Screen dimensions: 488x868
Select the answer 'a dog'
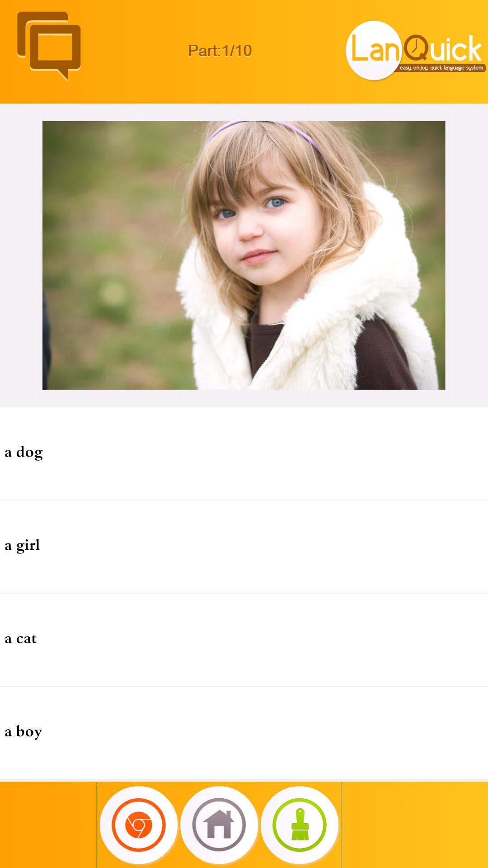coord(244,453)
